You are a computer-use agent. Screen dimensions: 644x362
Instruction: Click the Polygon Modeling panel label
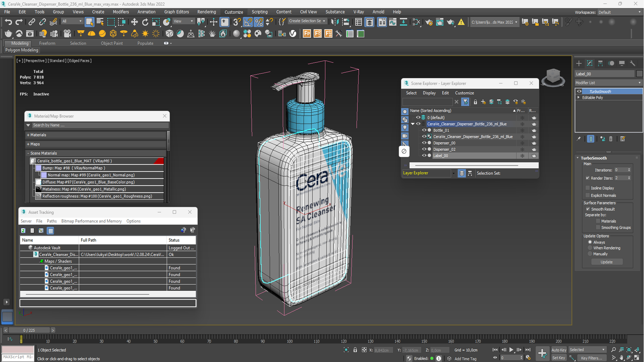[22, 50]
